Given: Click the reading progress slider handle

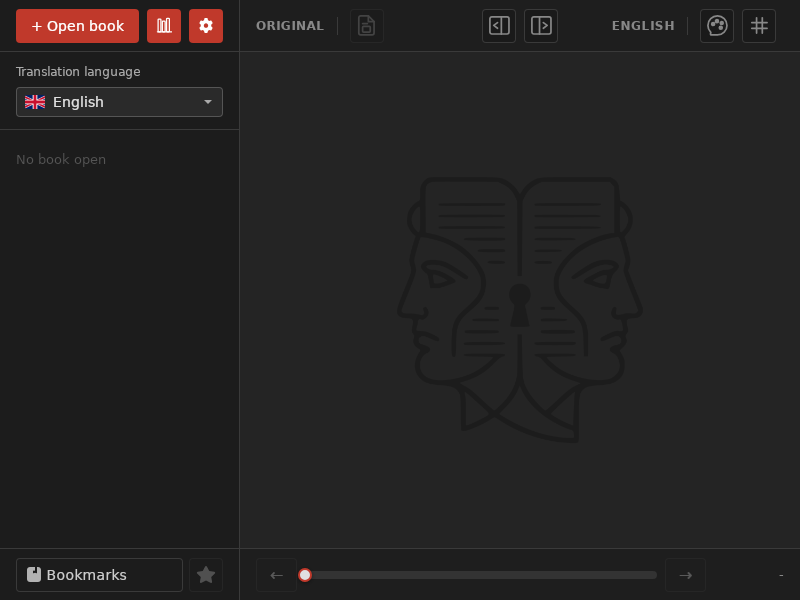Looking at the screenshot, I should [x=305, y=575].
